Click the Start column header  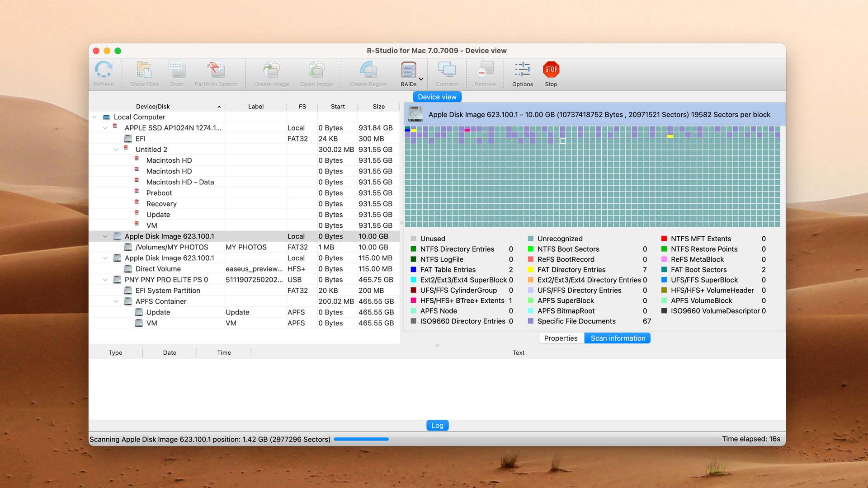tap(338, 107)
